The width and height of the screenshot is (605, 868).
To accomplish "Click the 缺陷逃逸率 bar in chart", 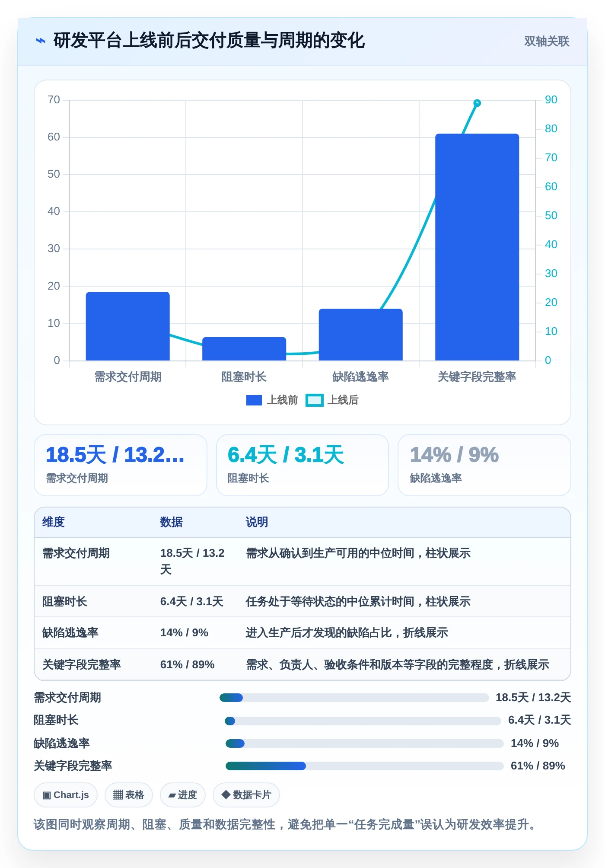I will point(361,335).
